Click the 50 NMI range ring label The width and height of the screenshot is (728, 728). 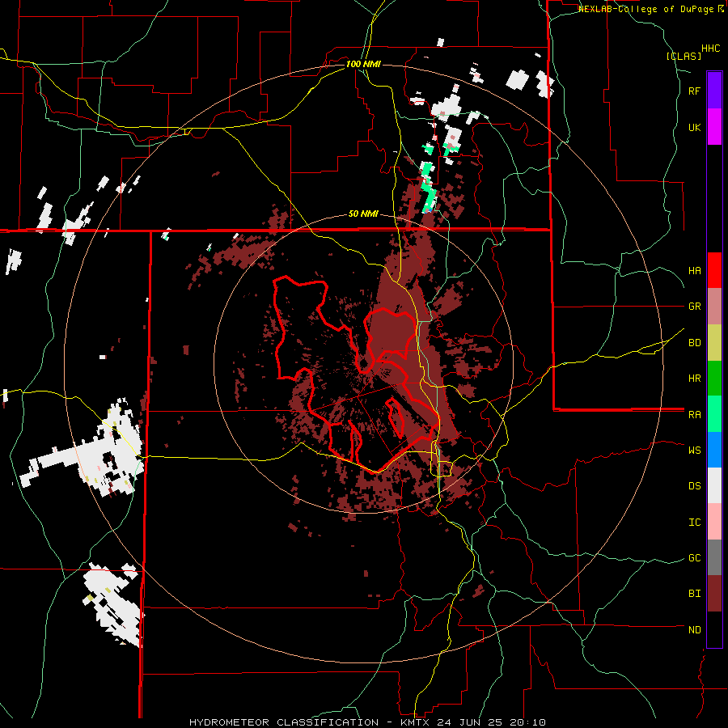[363, 214]
